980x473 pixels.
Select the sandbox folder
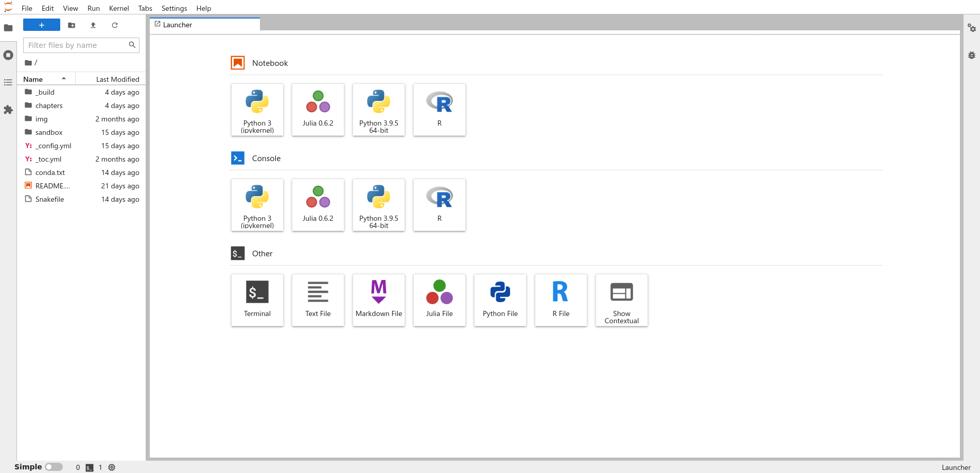[81, 132]
